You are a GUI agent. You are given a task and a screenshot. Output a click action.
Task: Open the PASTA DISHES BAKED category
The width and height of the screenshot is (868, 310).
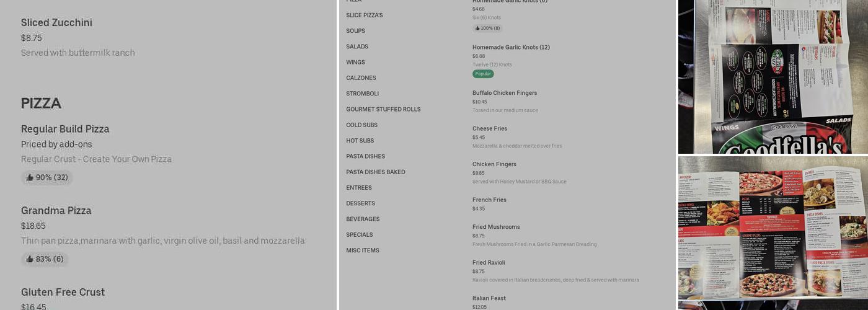[375, 172]
